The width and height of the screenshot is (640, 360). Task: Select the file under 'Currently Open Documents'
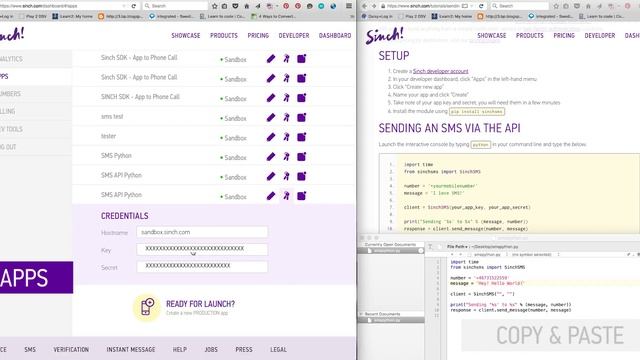(391, 251)
